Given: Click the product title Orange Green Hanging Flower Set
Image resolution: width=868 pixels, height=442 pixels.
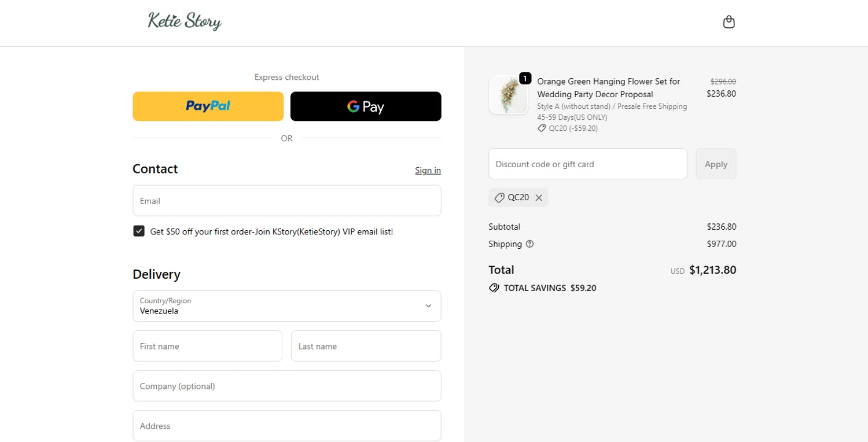Looking at the screenshot, I should pos(609,88).
